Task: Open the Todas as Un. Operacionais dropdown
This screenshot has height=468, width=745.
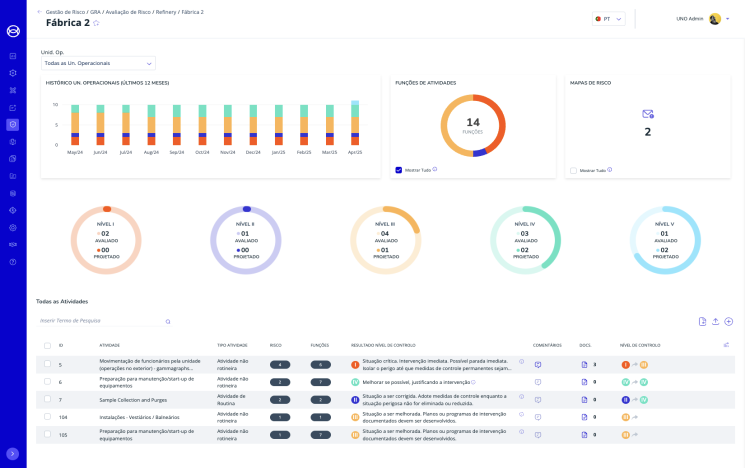Action: [98, 63]
